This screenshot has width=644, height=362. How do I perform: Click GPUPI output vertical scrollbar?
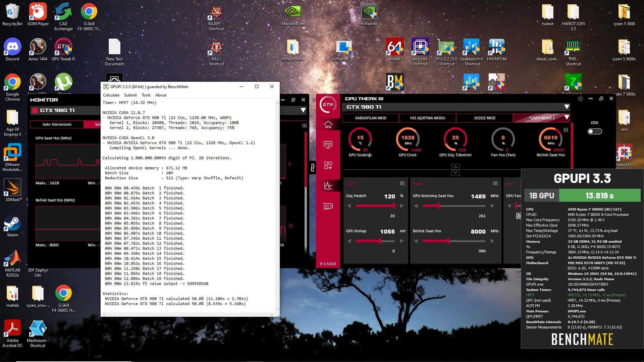click(277, 206)
